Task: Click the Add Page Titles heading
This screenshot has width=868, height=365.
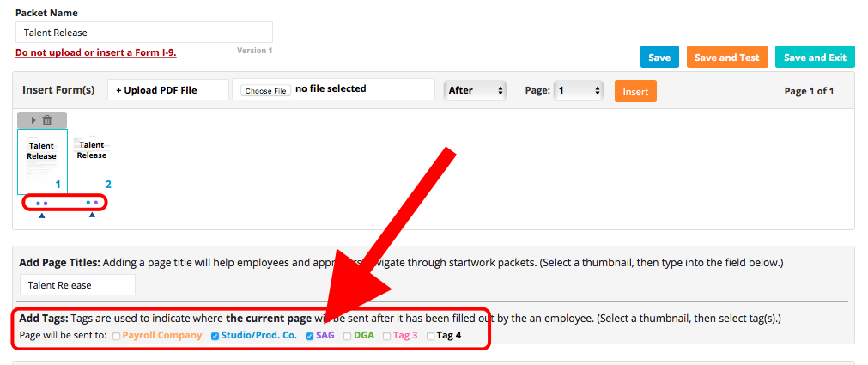Action: pos(60,263)
